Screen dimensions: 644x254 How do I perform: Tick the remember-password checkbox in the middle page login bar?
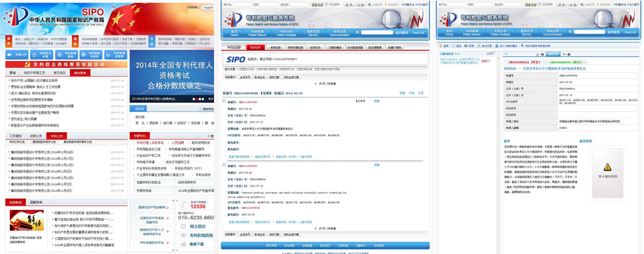(x=327, y=5)
